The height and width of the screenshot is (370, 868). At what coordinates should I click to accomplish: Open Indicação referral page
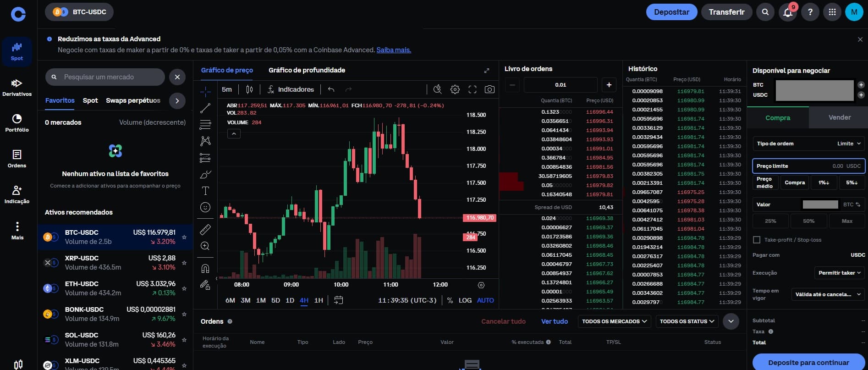point(17,195)
